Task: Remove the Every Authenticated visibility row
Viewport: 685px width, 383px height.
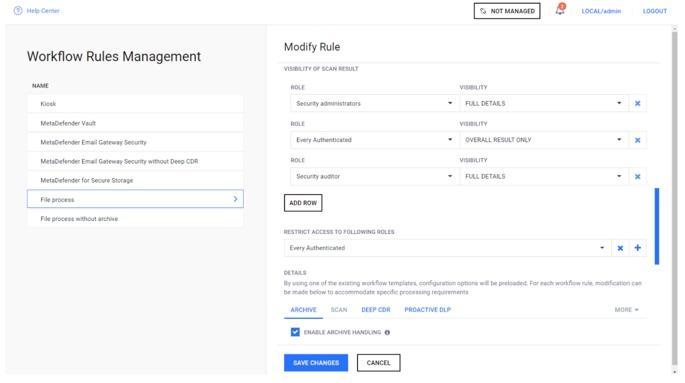Action: (x=637, y=140)
